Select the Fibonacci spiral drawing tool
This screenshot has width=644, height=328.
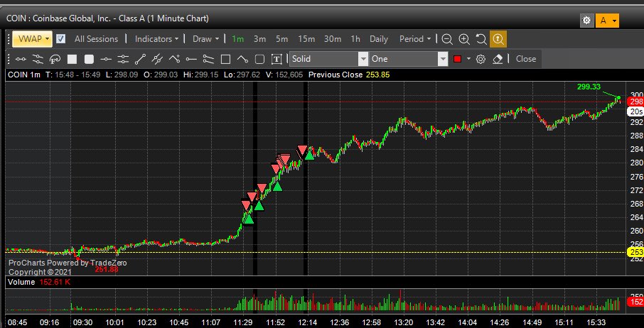tap(55, 59)
